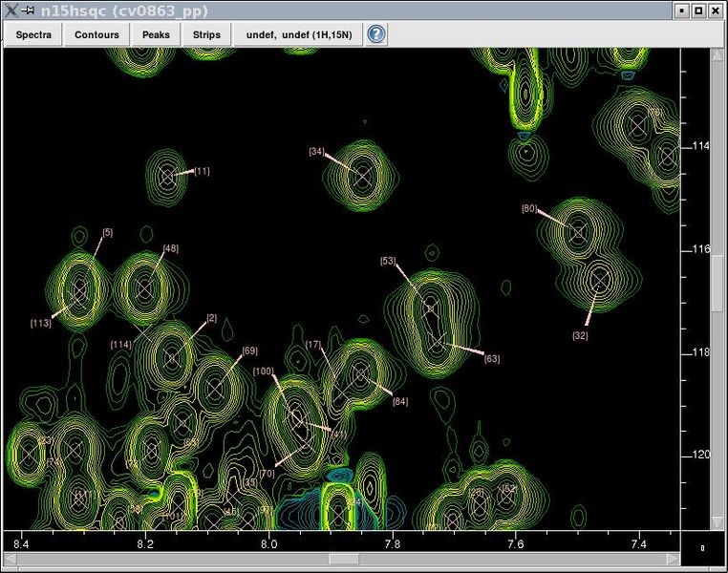Open the Contours menu
728x573 pixels.
(x=96, y=35)
